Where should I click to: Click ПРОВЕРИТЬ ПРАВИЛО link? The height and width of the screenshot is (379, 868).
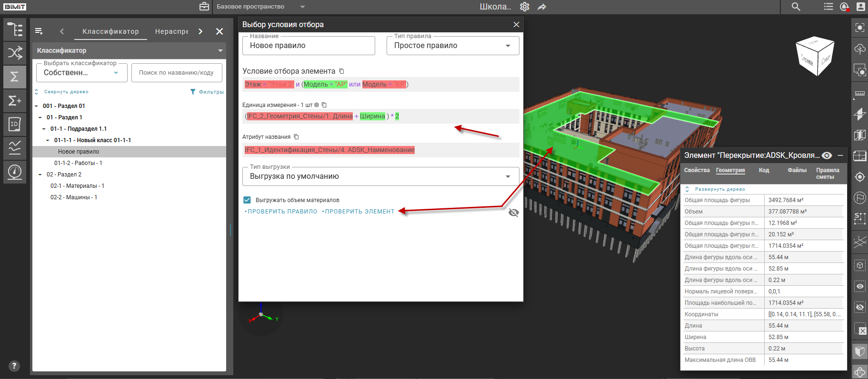click(282, 212)
